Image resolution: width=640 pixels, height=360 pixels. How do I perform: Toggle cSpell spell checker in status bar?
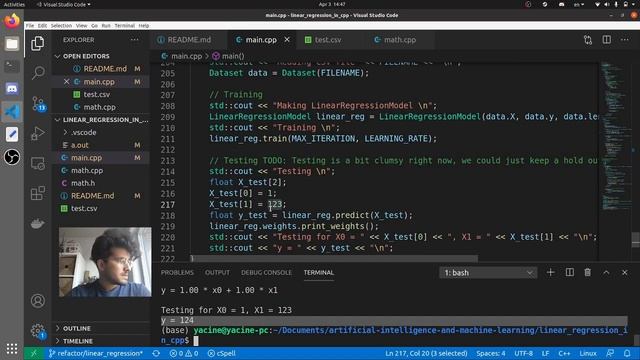pos(222,353)
